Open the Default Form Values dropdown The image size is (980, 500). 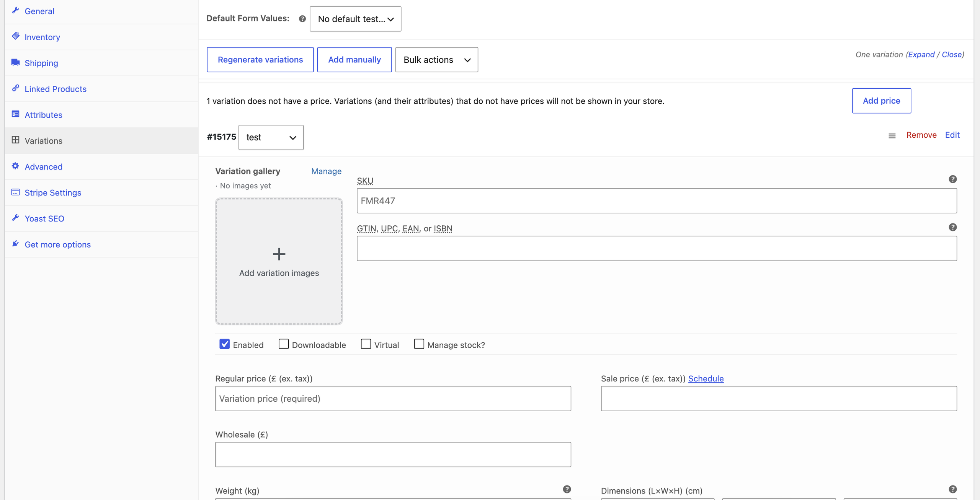355,19
